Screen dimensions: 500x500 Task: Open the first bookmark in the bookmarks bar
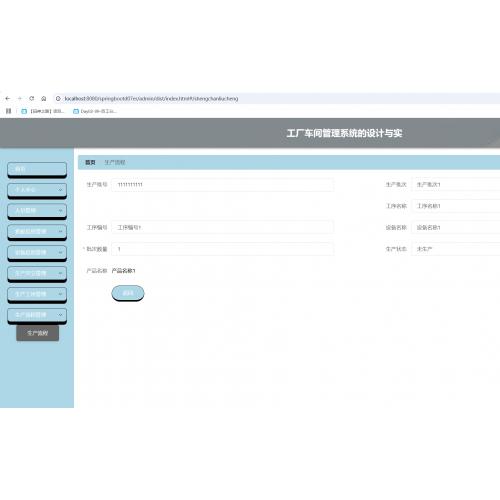(x=42, y=111)
